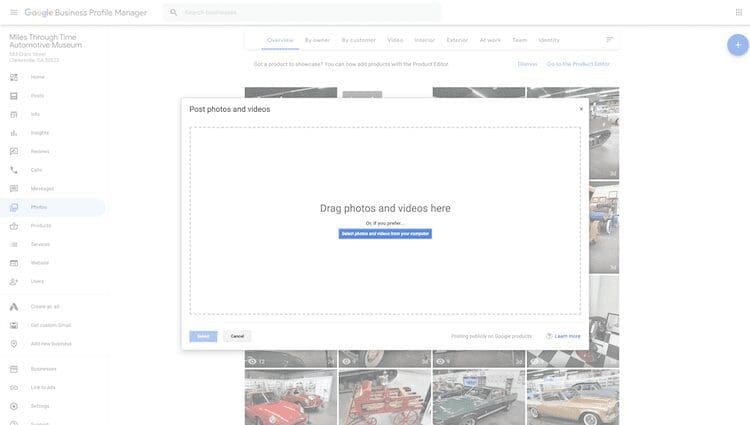
Task: Open Get custom Gmail menu item
Action: click(51, 326)
